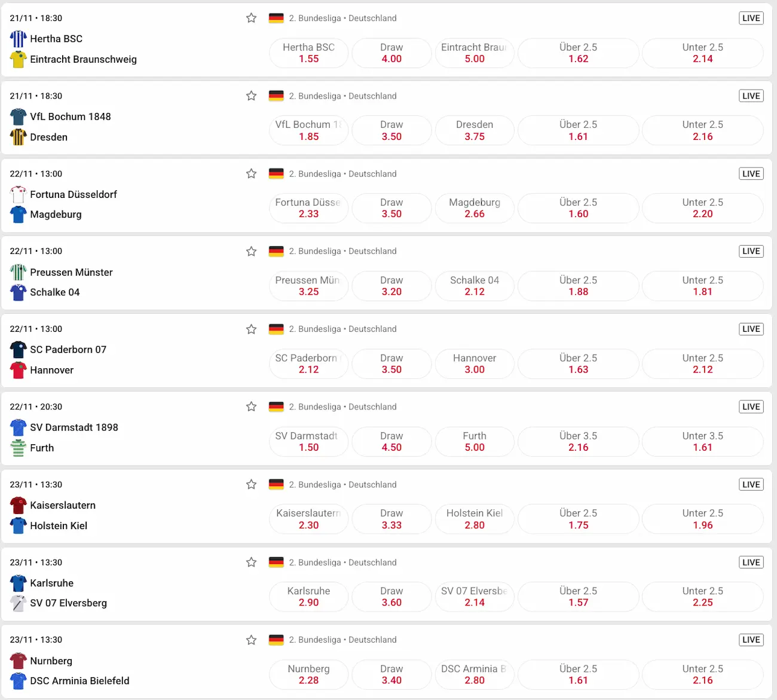Pick Über 3.5 odds for the Darmstadt match

[x=578, y=441]
